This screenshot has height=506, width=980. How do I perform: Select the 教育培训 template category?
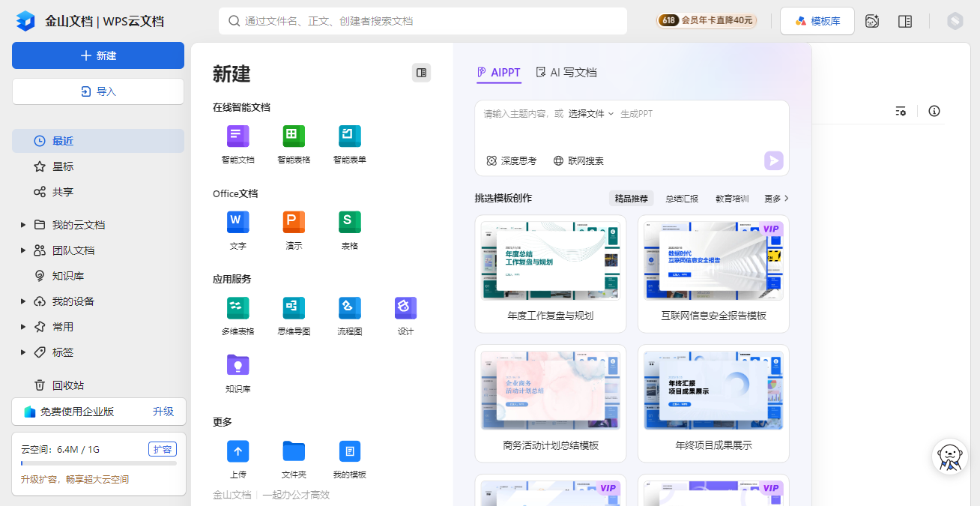click(732, 199)
